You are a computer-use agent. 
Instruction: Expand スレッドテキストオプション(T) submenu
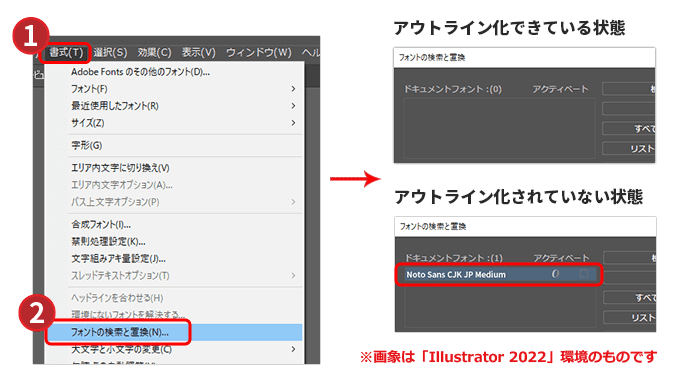click(x=173, y=275)
